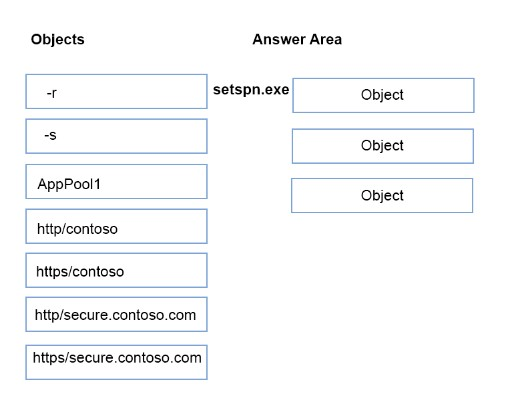Select https/secure.contoso.com object box
Screen dimensions: 508x406
coord(116,362)
